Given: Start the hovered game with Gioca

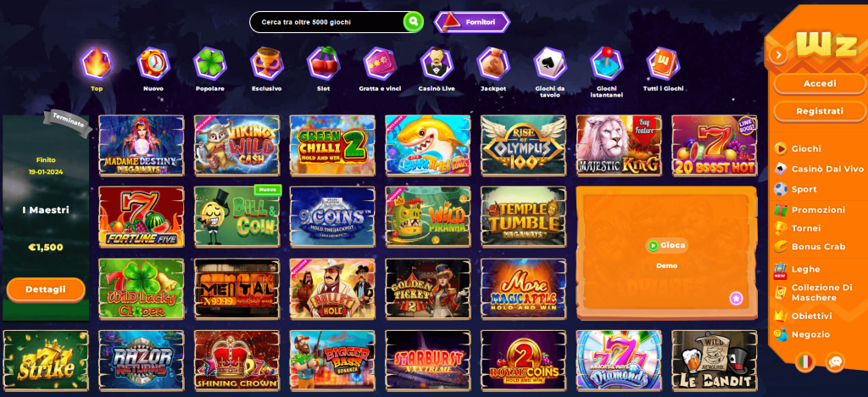Looking at the screenshot, I should click(666, 245).
